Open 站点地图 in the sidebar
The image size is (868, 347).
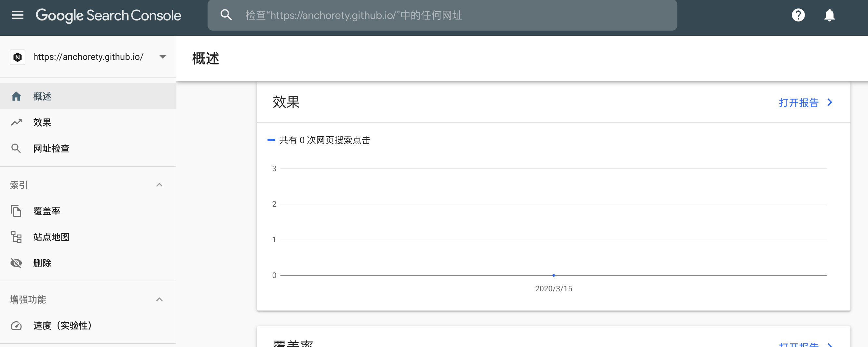click(x=88, y=237)
